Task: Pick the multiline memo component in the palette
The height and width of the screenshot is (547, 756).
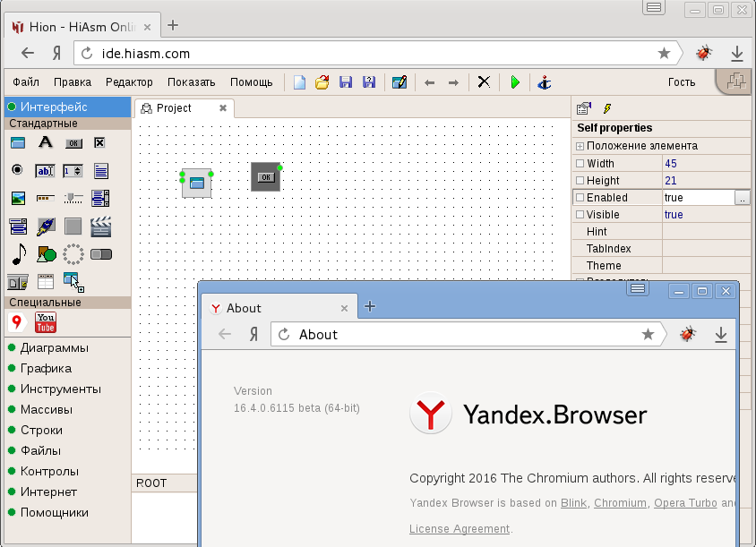Action: (x=101, y=171)
